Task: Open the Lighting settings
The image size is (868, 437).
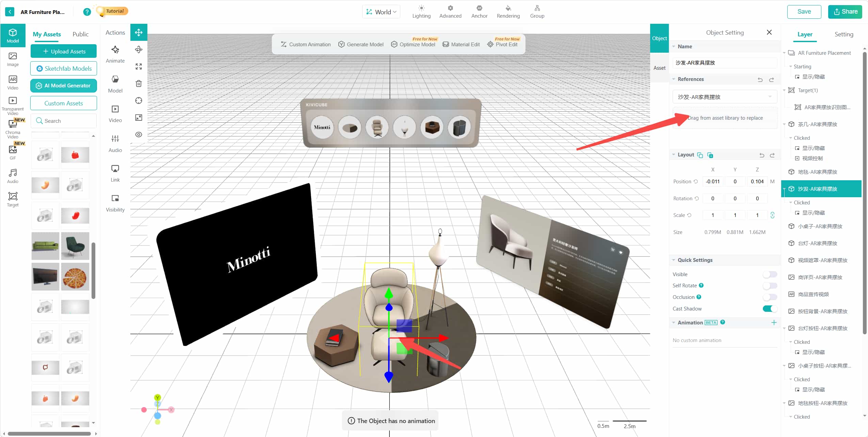Action: (x=421, y=12)
